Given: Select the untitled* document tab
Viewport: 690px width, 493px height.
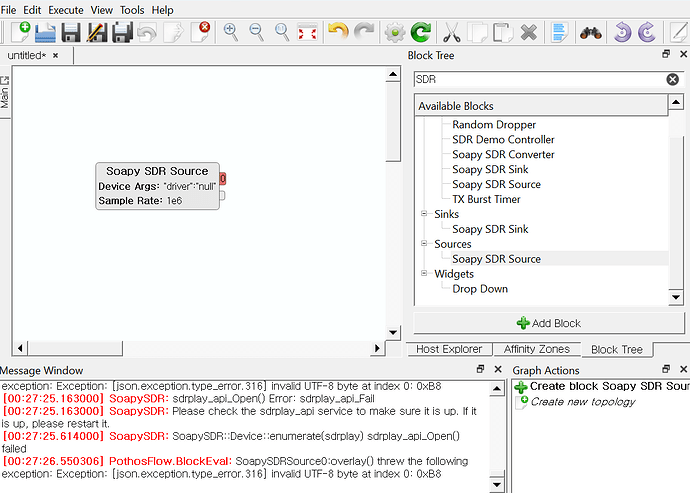Looking at the screenshot, I should pyautogui.click(x=26, y=55).
